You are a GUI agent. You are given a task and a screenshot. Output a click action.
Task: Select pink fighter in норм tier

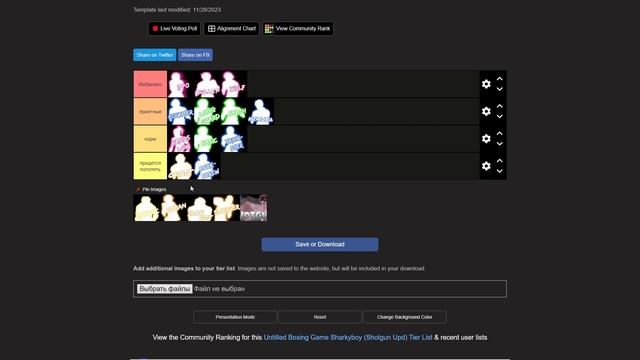point(180,139)
